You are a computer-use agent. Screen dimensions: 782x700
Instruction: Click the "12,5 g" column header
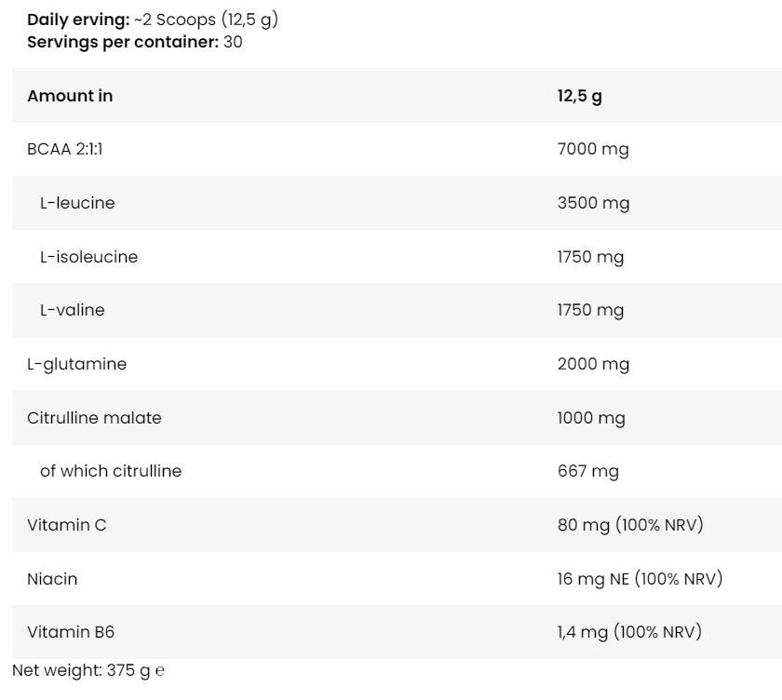[x=579, y=96]
